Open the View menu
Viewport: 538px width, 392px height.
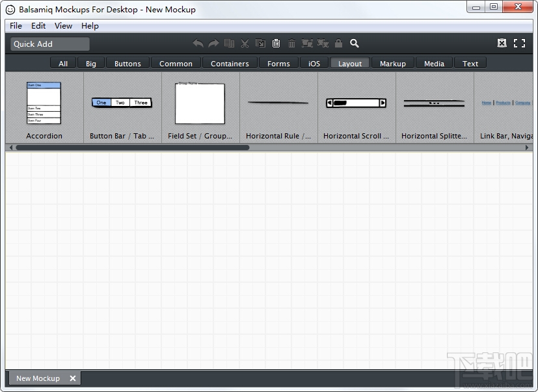click(x=63, y=26)
